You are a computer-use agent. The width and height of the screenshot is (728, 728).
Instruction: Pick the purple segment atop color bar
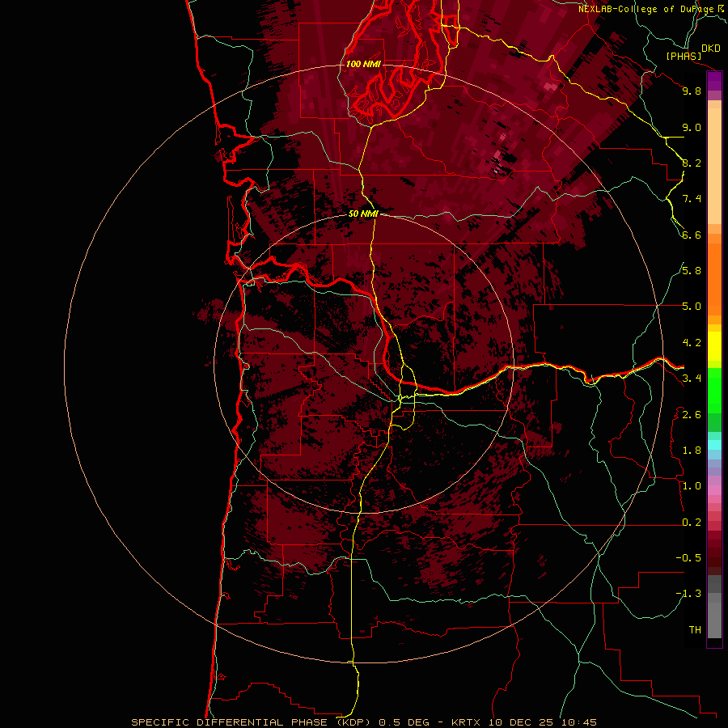[714, 81]
